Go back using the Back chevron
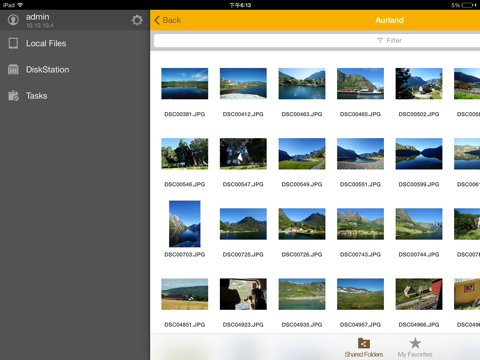 pyautogui.click(x=157, y=20)
